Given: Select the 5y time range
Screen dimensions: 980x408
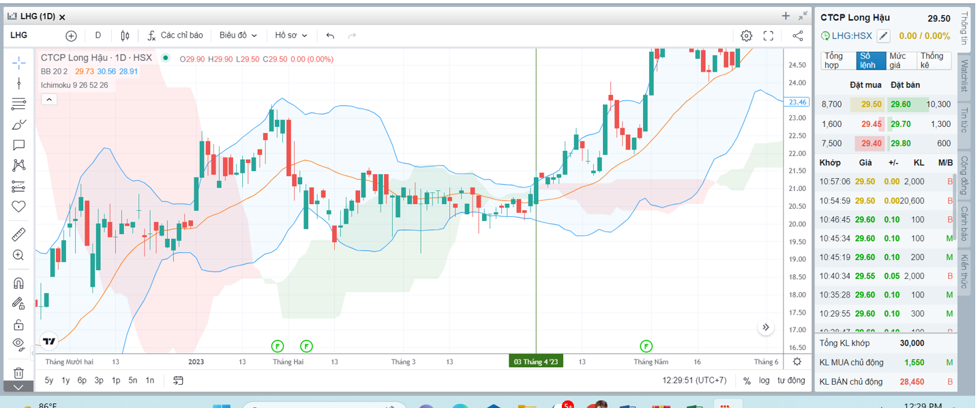Looking at the screenshot, I should pyautogui.click(x=49, y=381).
